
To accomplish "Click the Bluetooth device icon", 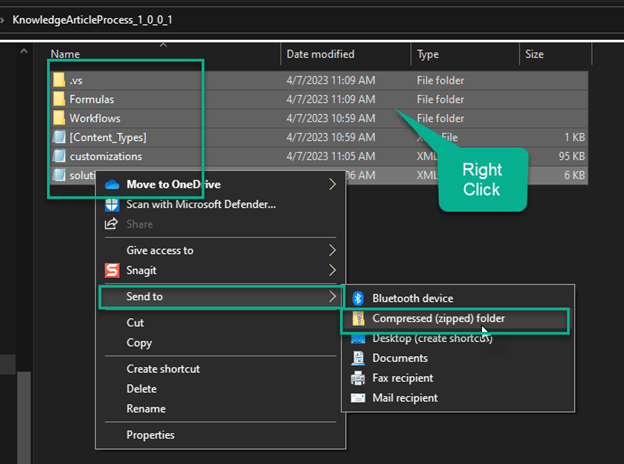I will click(x=358, y=298).
